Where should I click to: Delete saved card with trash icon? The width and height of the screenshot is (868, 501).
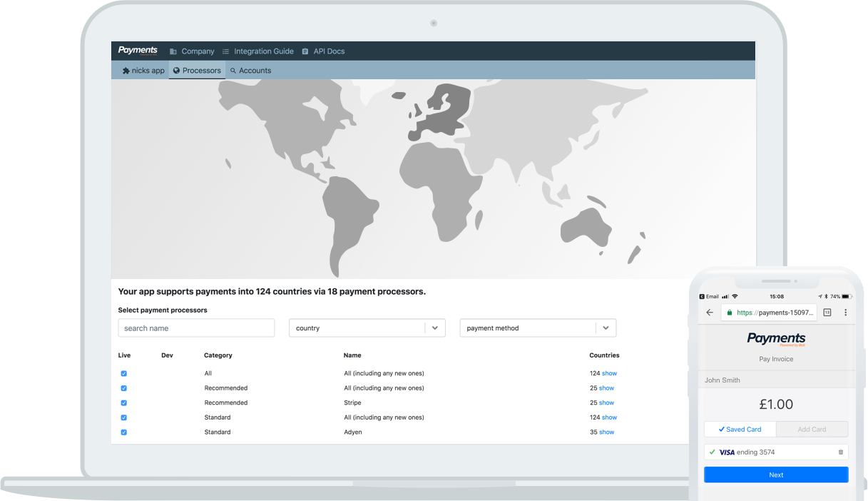(840, 452)
